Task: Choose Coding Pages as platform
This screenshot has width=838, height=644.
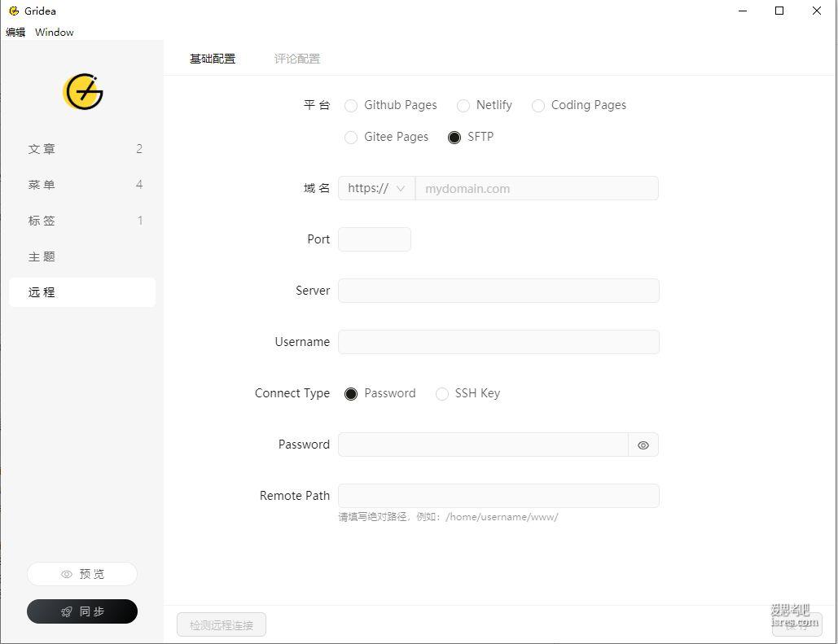Action: click(538, 105)
